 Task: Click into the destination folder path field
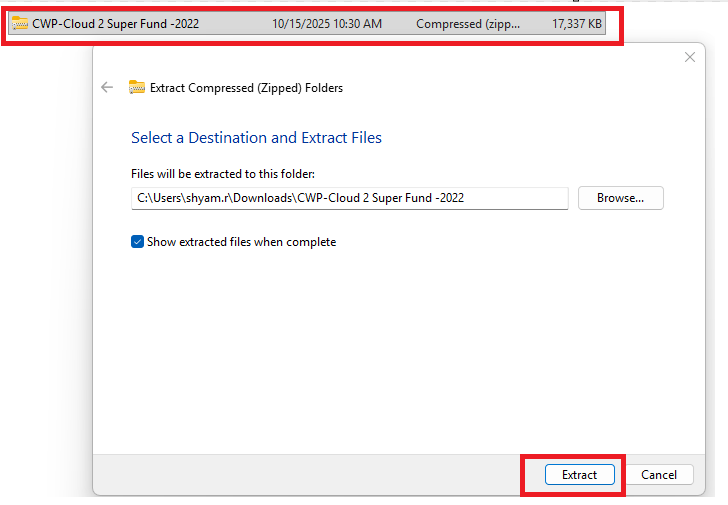349,198
